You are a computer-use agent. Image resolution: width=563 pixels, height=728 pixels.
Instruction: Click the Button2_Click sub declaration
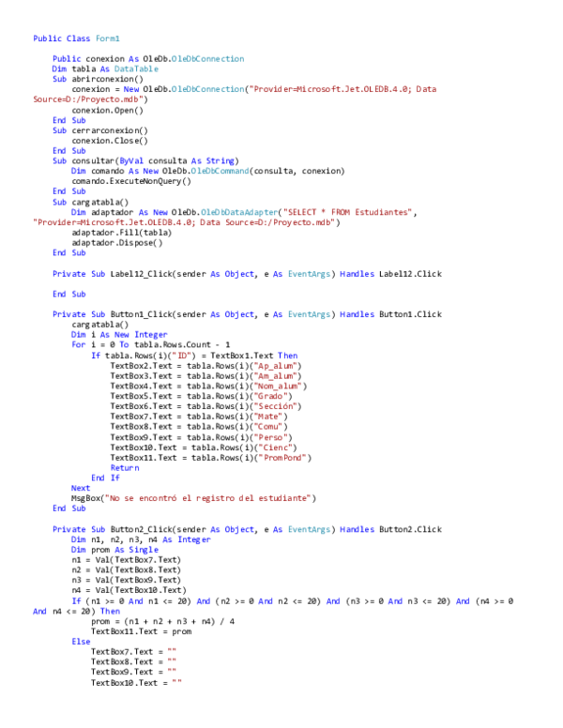pos(247,529)
